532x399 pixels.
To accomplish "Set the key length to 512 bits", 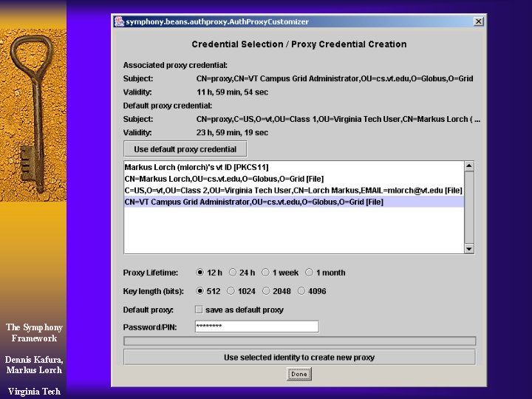I will click(x=199, y=291).
